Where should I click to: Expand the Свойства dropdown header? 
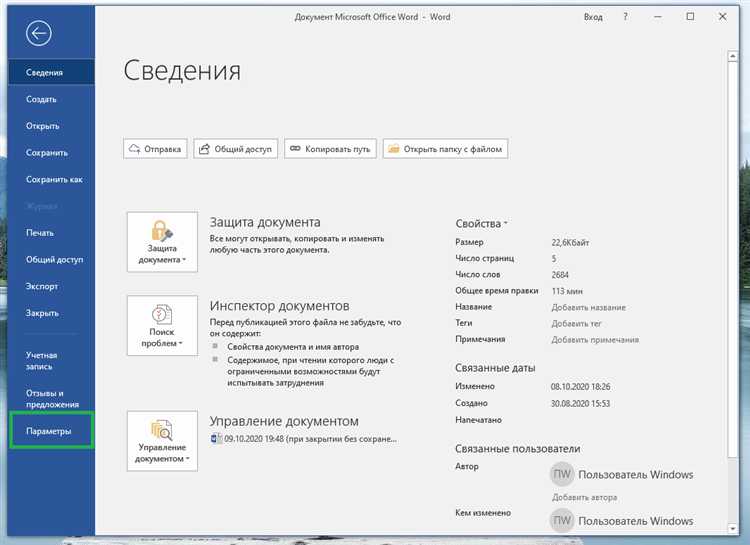click(x=481, y=223)
